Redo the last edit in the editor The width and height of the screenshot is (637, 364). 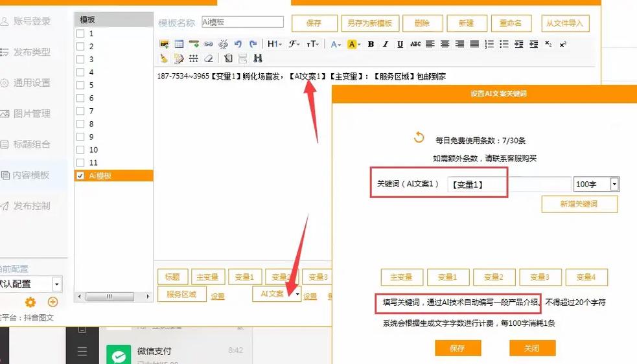tap(253, 44)
